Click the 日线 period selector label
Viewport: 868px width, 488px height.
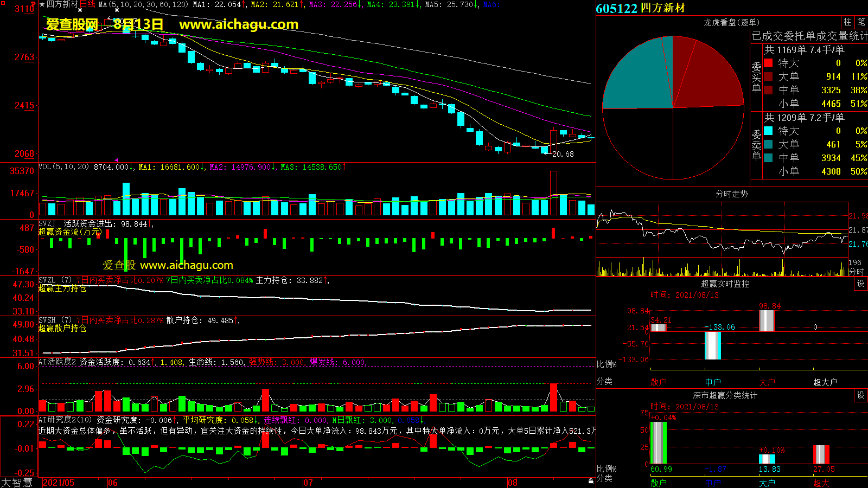(87, 4)
